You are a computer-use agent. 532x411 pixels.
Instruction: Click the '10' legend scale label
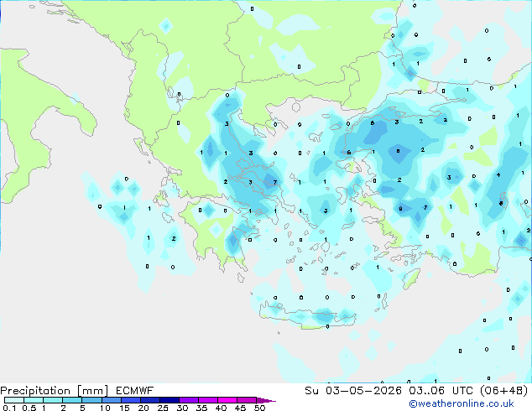105,408
